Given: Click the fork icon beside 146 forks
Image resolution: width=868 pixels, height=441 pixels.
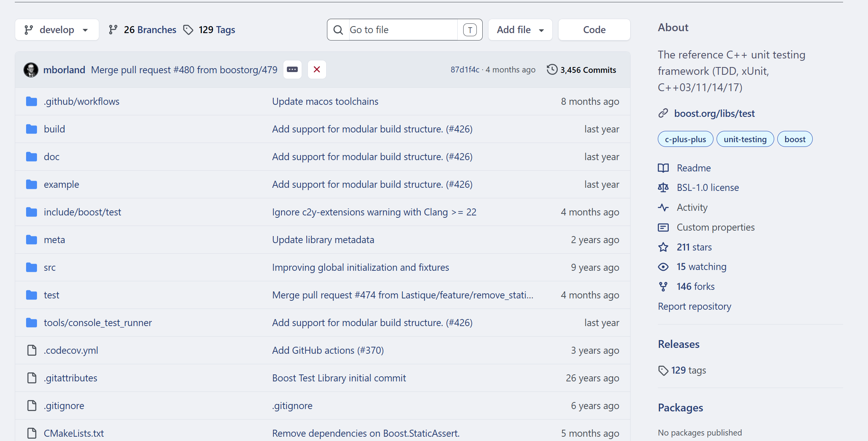Looking at the screenshot, I should pos(663,287).
